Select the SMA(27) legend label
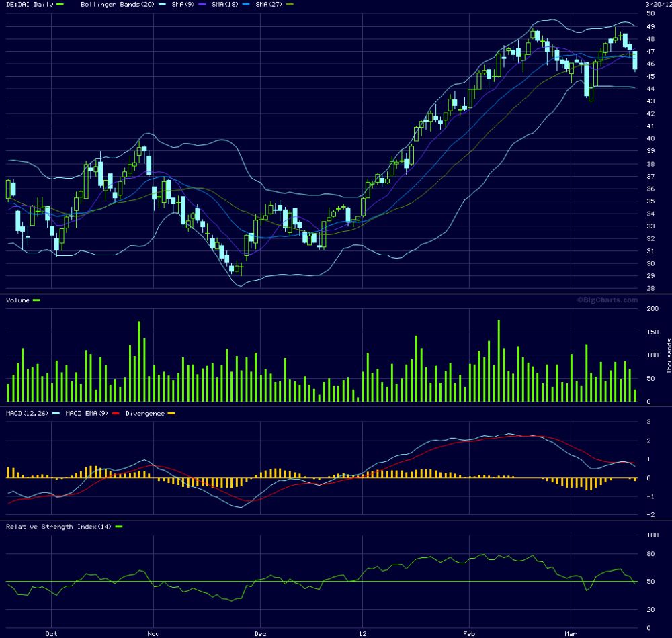672x638 pixels. coord(269,4)
